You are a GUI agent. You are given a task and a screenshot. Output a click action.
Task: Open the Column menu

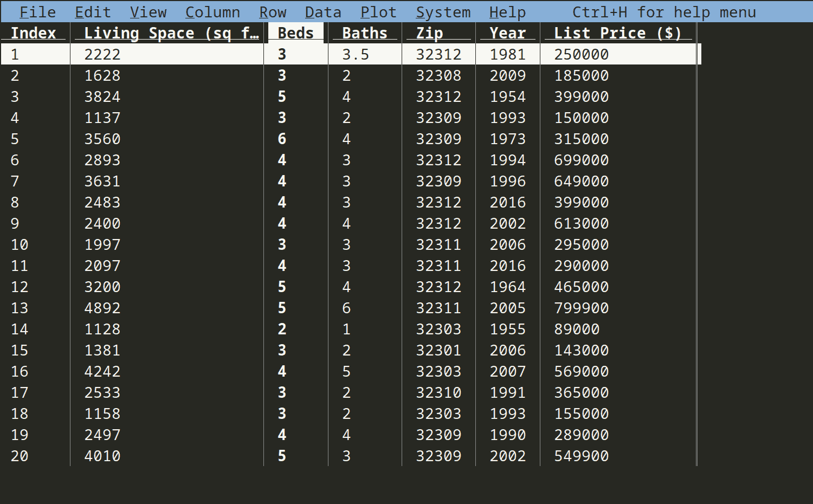(212, 12)
